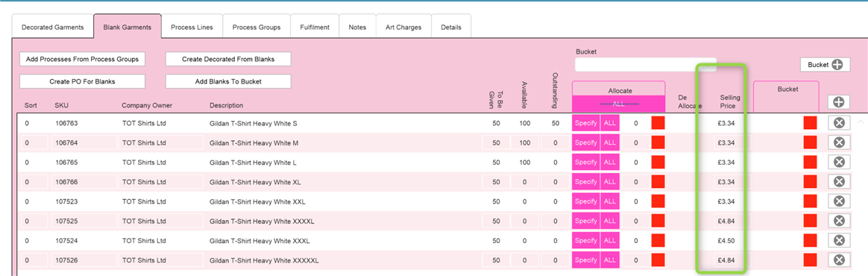The height and width of the screenshot is (276, 868).
Task: Remove row SKU 106765 with X icon
Action: [839, 162]
